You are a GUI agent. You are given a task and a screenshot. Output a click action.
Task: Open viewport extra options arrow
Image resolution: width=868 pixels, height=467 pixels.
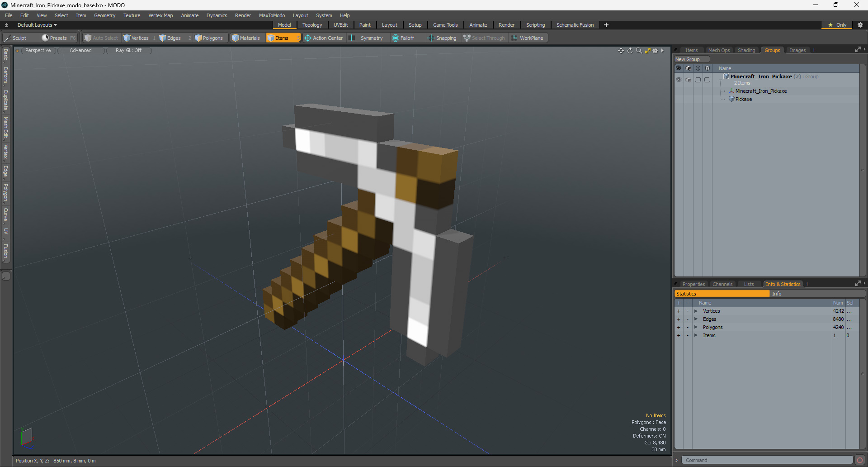(662, 51)
